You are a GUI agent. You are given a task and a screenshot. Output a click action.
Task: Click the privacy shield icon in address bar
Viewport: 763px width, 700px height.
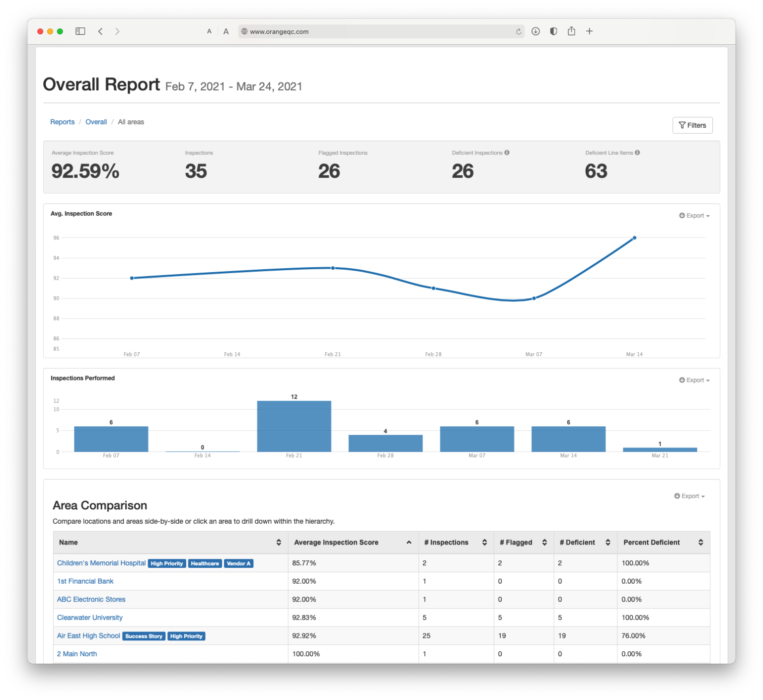click(553, 31)
